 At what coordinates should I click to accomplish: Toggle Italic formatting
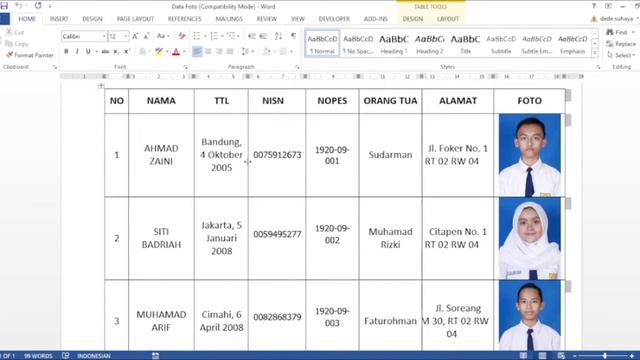(77, 52)
